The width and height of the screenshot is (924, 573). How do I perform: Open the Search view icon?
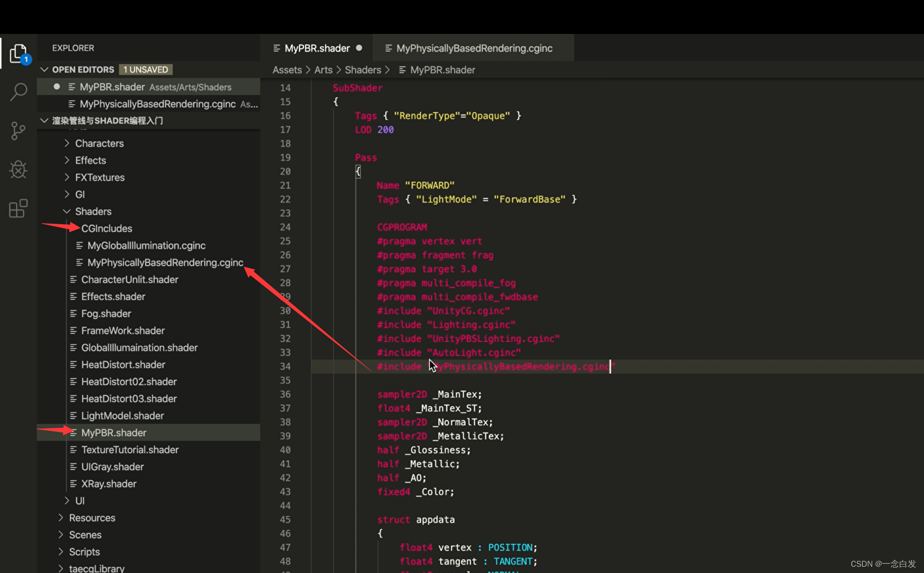tap(18, 92)
